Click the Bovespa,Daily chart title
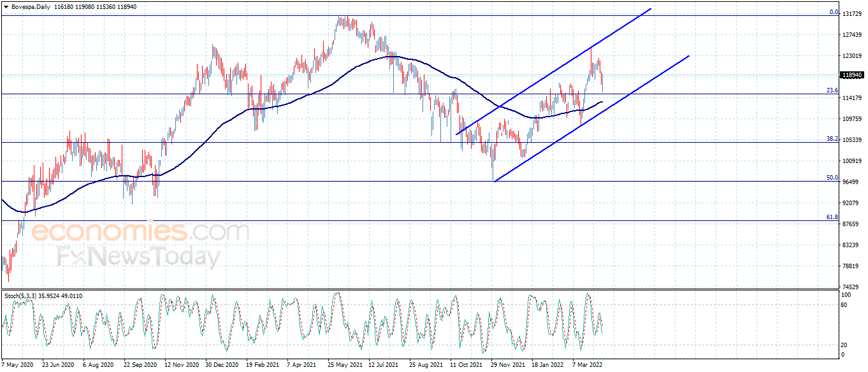This screenshot has height=372, width=868. coord(31,6)
